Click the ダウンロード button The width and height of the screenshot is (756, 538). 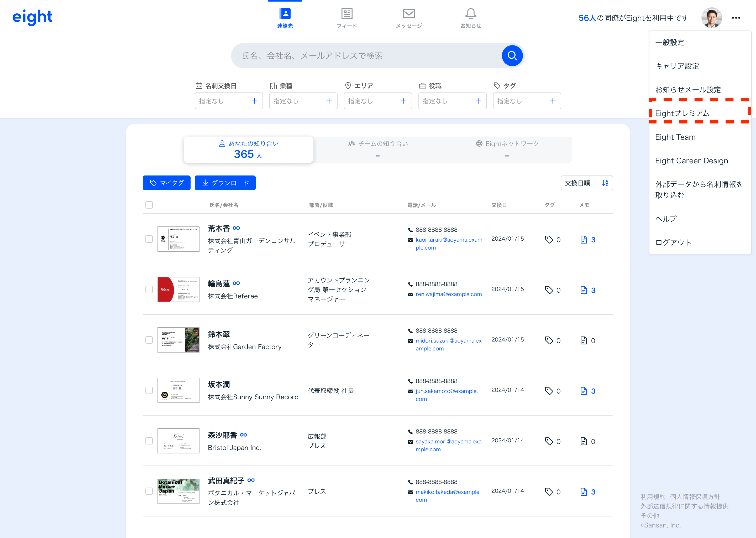[225, 183]
